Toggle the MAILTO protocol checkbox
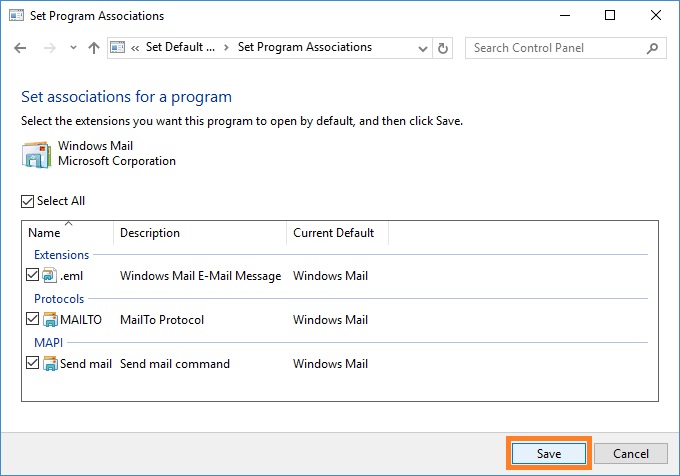Image resolution: width=680 pixels, height=476 pixels. tap(33, 319)
